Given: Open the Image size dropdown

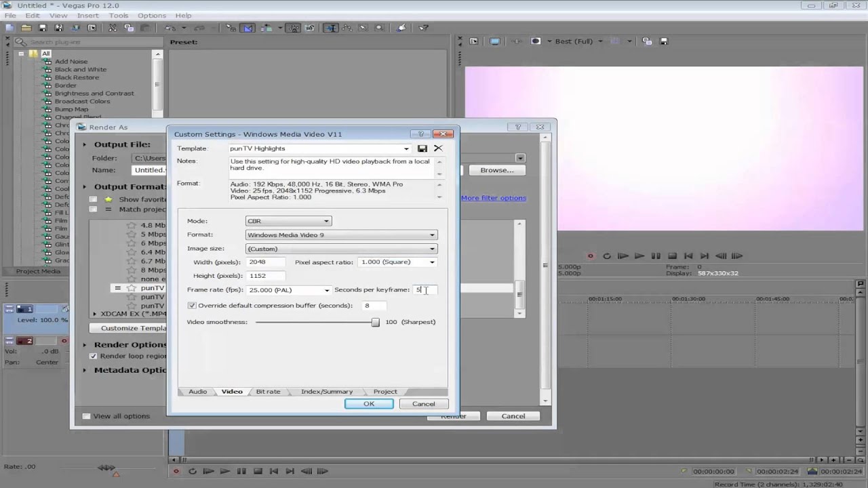Looking at the screenshot, I should [x=341, y=249].
